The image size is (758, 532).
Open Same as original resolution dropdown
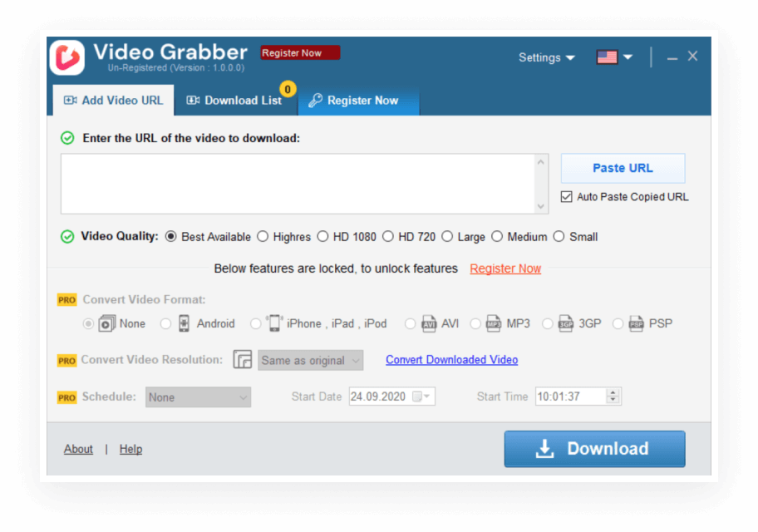[310, 360]
